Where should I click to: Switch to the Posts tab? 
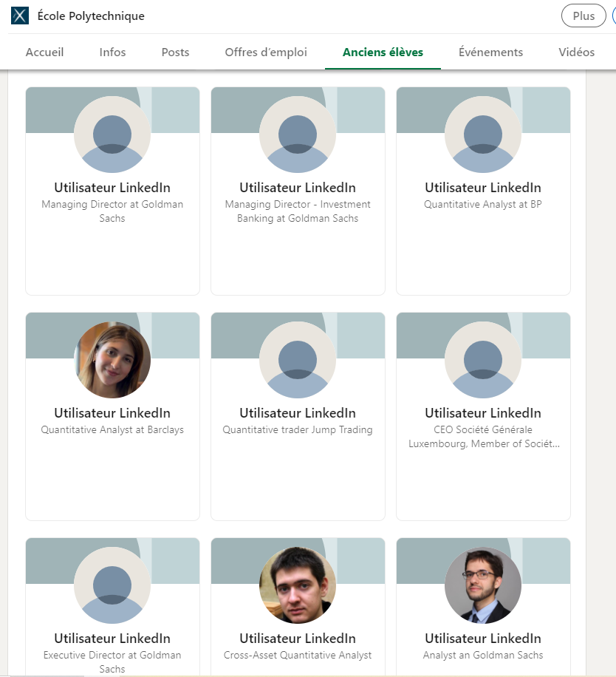[x=175, y=52]
